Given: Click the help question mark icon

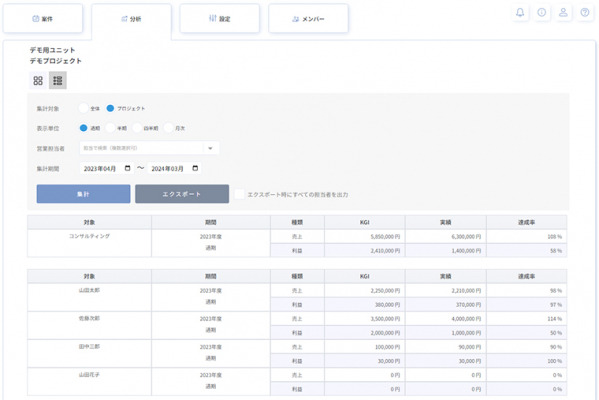Looking at the screenshot, I should coord(584,13).
